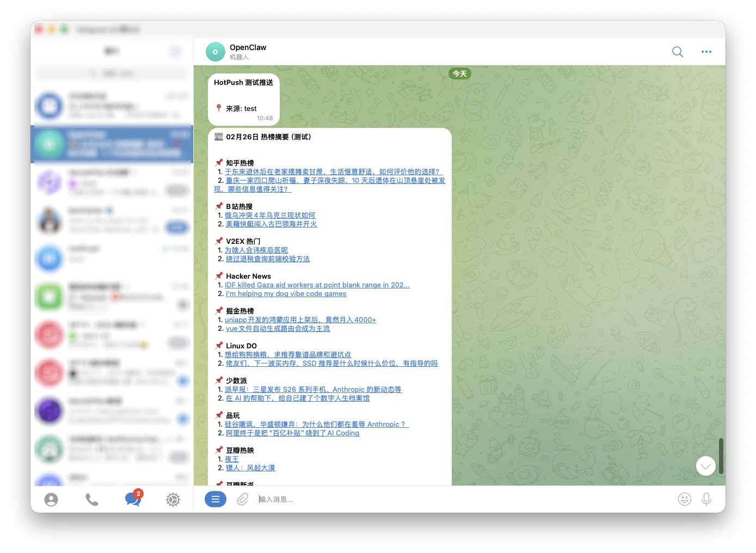
Task: Open the Contacts section
Action: coord(51,499)
